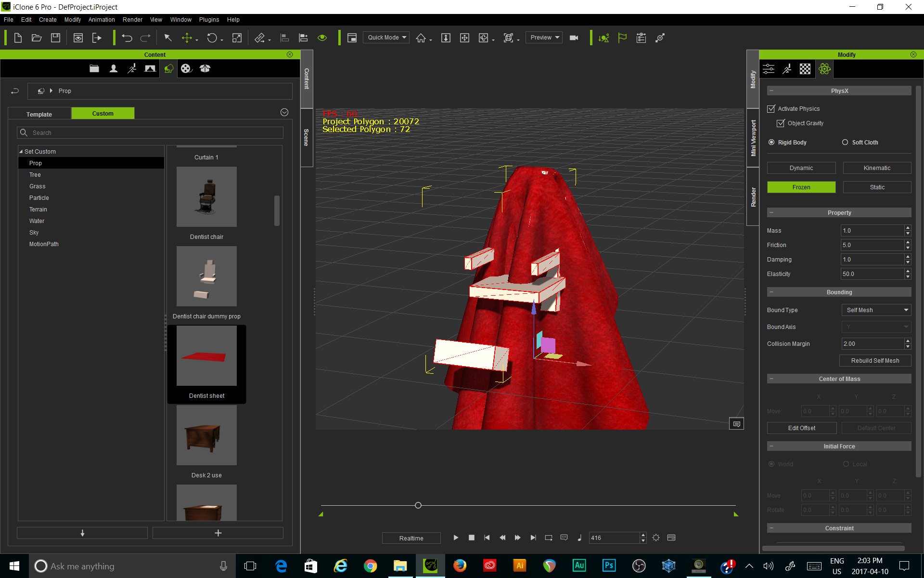924x578 pixels.
Task: Open the timeline settings gear icon
Action: click(656, 538)
